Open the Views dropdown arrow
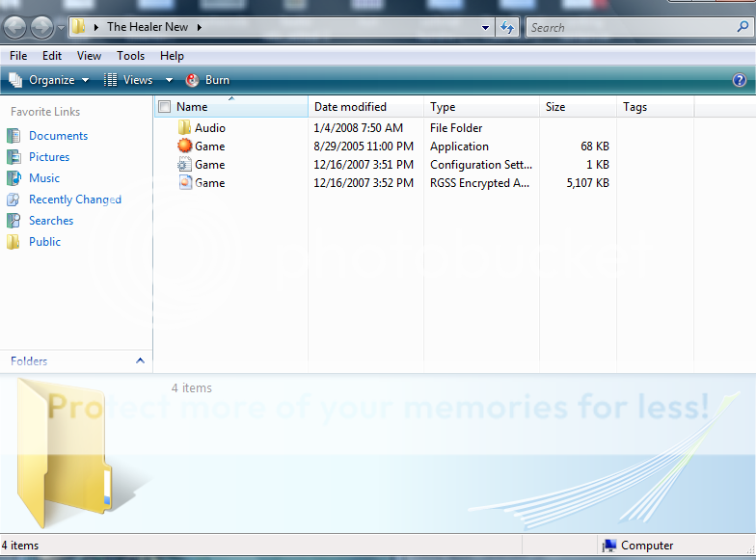The image size is (756, 560). pos(169,80)
